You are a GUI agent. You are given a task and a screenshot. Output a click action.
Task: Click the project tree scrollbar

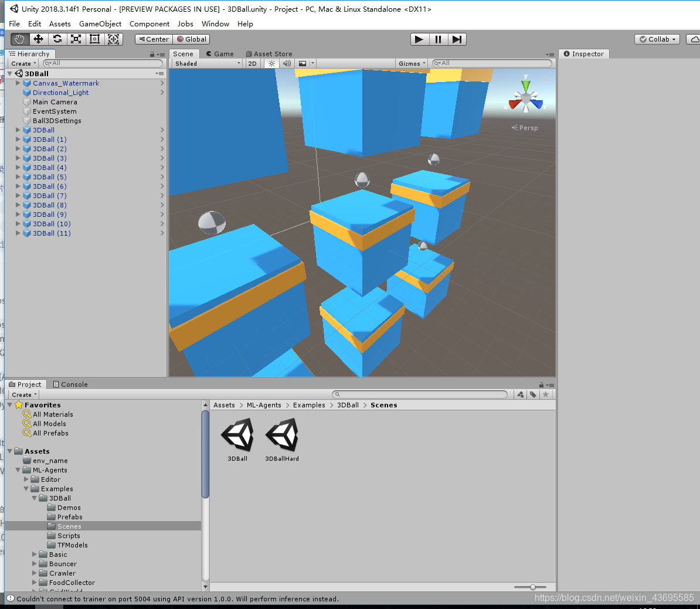click(205, 454)
